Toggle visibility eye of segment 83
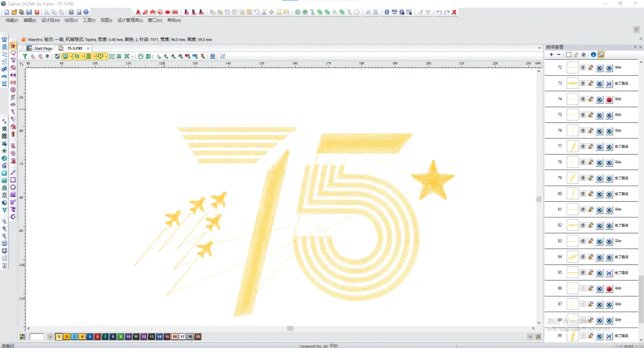The height and width of the screenshot is (348, 644). (583, 241)
